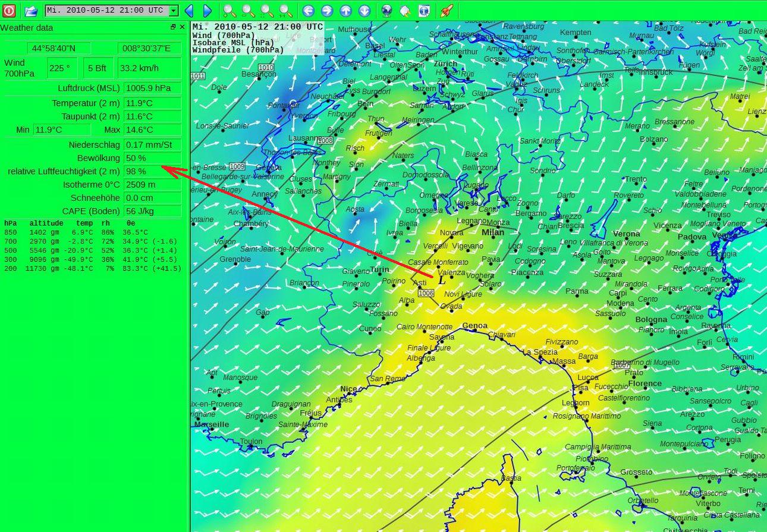Move map left with arrow button
The image size is (767, 532).
pos(308,10)
